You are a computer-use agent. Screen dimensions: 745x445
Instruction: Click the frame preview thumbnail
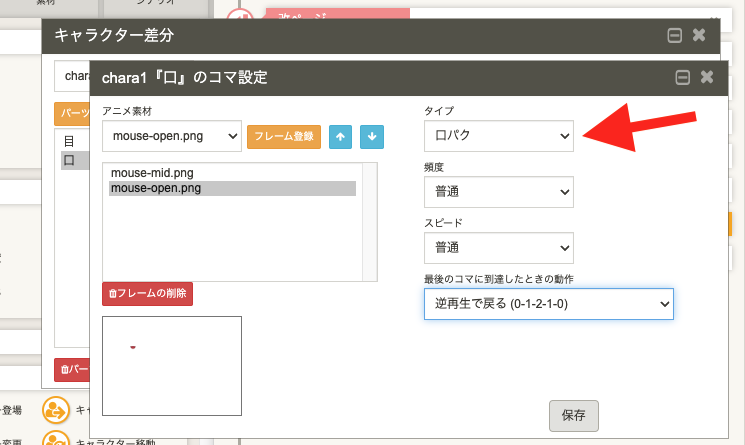click(x=172, y=366)
